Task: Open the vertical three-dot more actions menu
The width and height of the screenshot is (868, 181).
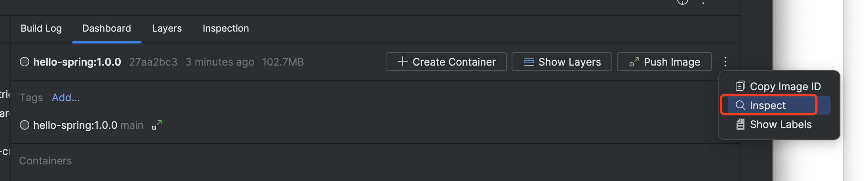Action: [x=725, y=62]
